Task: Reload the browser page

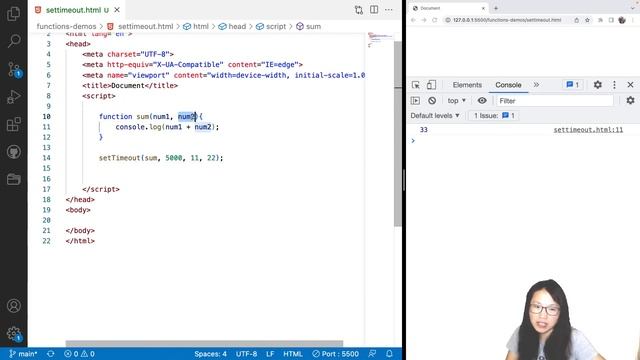Action: pyautogui.click(x=435, y=20)
